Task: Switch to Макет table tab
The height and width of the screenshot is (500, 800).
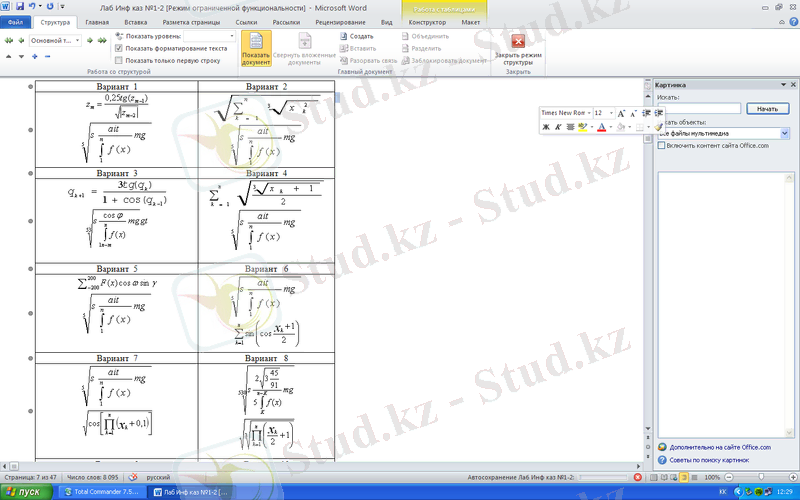Action: pos(470,22)
